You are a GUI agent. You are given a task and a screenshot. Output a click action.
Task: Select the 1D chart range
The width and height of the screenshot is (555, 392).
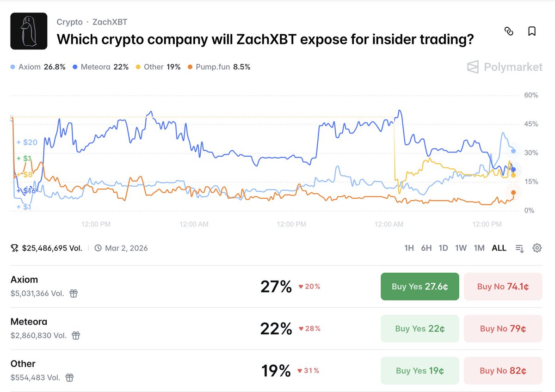443,248
